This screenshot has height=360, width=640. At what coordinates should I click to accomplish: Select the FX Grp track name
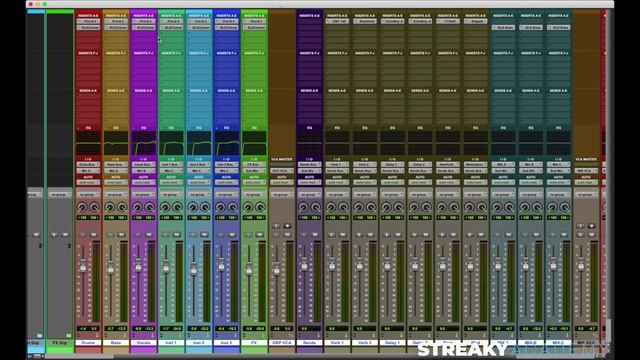[x=60, y=343]
